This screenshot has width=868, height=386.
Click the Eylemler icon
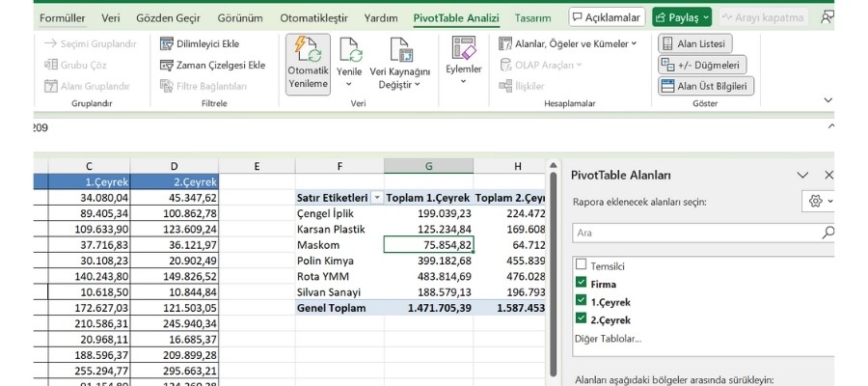pos(463,48)
